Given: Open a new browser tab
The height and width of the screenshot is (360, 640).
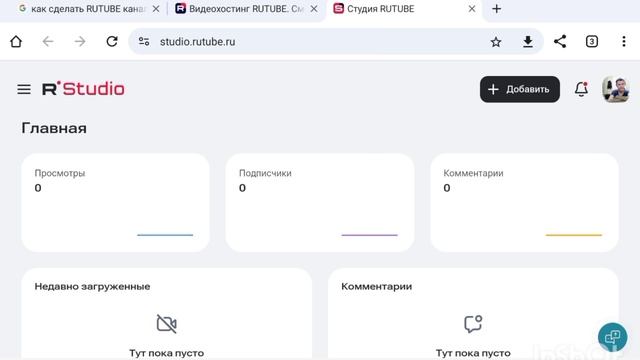Looking at the screenshot, I should 496,9.
